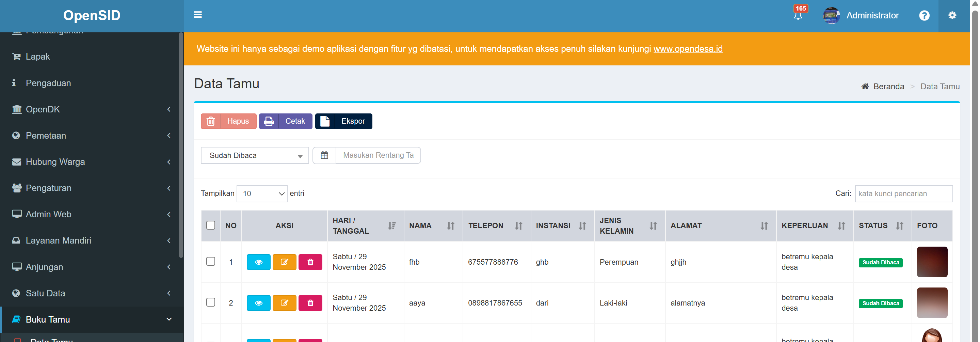Check the checkbox for row 2
This screenshot has height=342, width=980.
click(210, 302)
